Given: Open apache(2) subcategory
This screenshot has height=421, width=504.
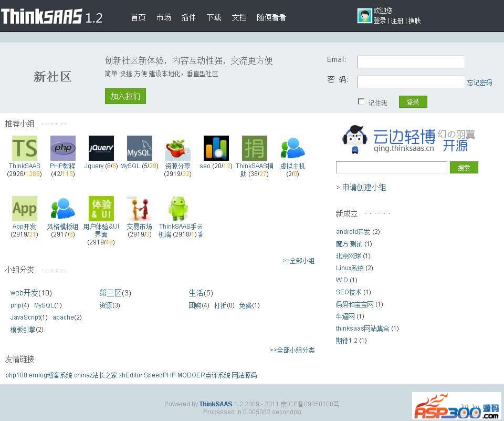Looking at the screenshot, I should coord(67,317).
